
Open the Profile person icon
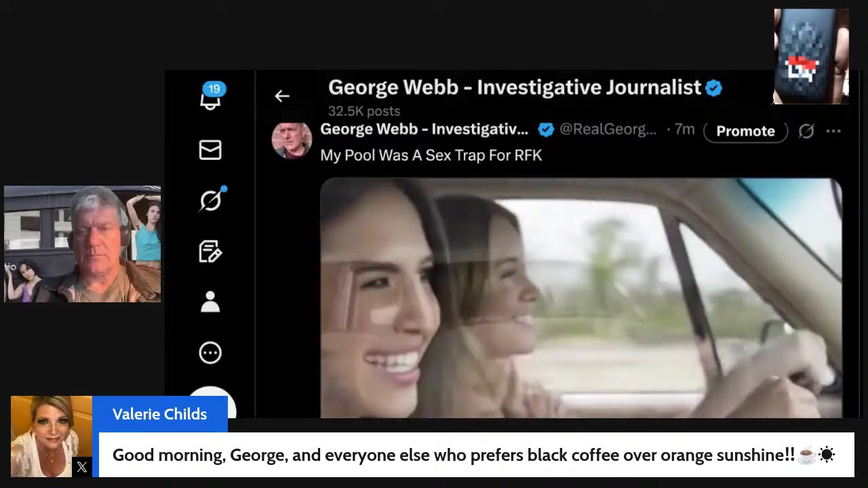pyautogui.click(x=210, y=302)
